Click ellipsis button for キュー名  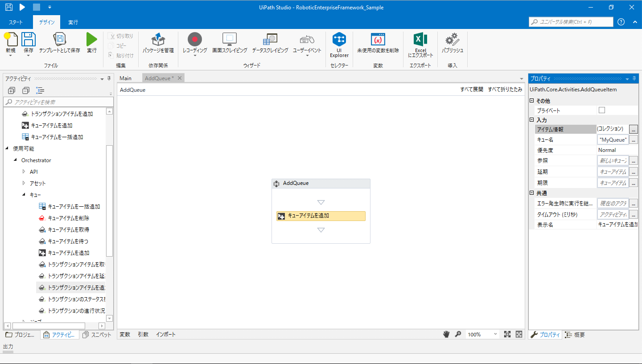(634, 139)
